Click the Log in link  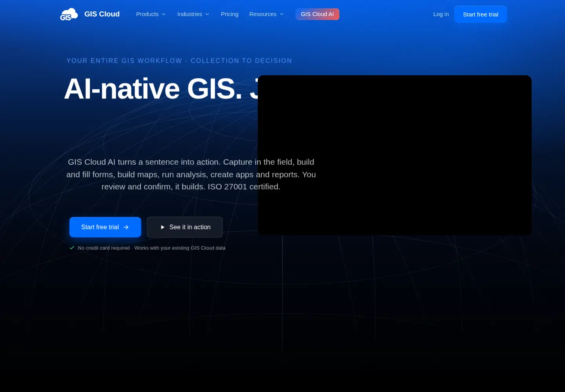pos(441,14)
